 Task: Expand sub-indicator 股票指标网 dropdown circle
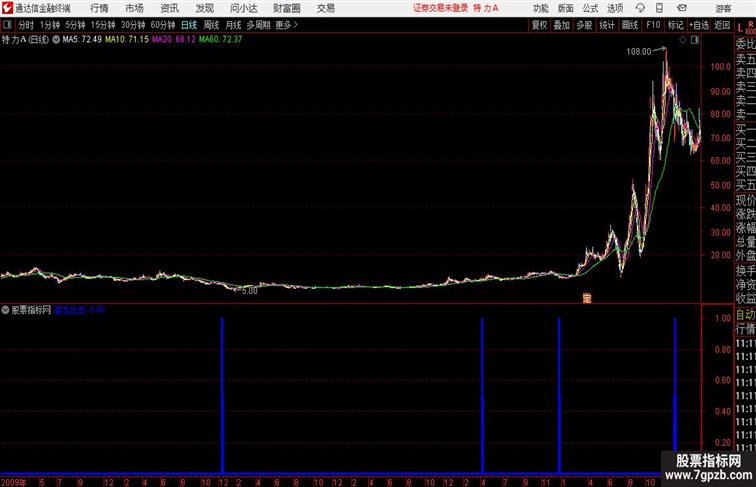click(x=5, y=310)
